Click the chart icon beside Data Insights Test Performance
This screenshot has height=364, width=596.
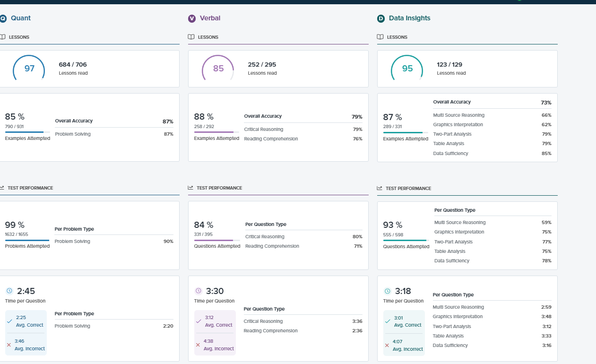coord(380,188)
